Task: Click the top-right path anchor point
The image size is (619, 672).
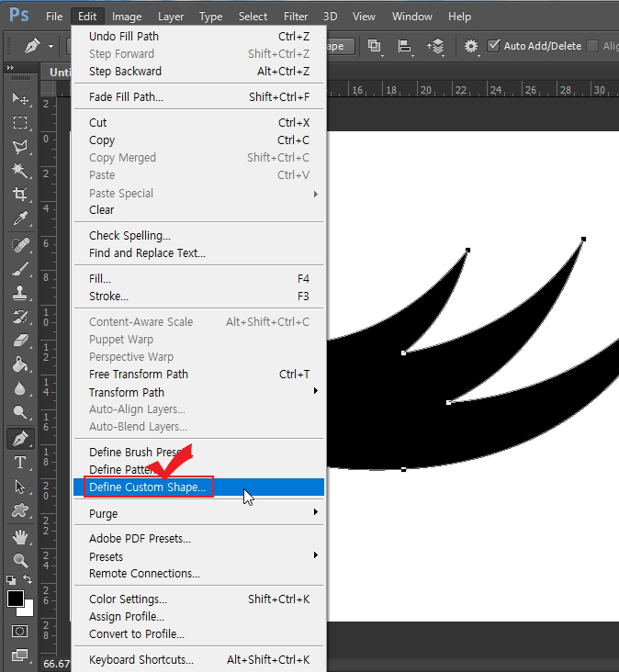Action: [x=583, y=239]
